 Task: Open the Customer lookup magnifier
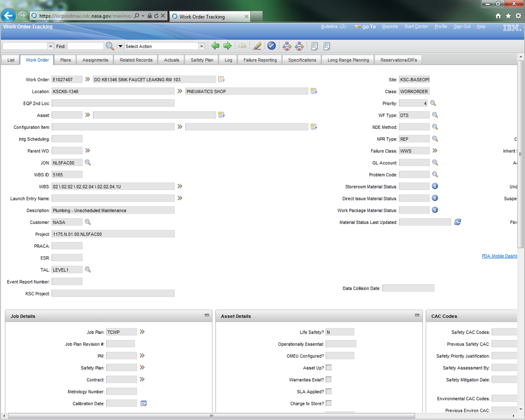click(x=88, y=222)
